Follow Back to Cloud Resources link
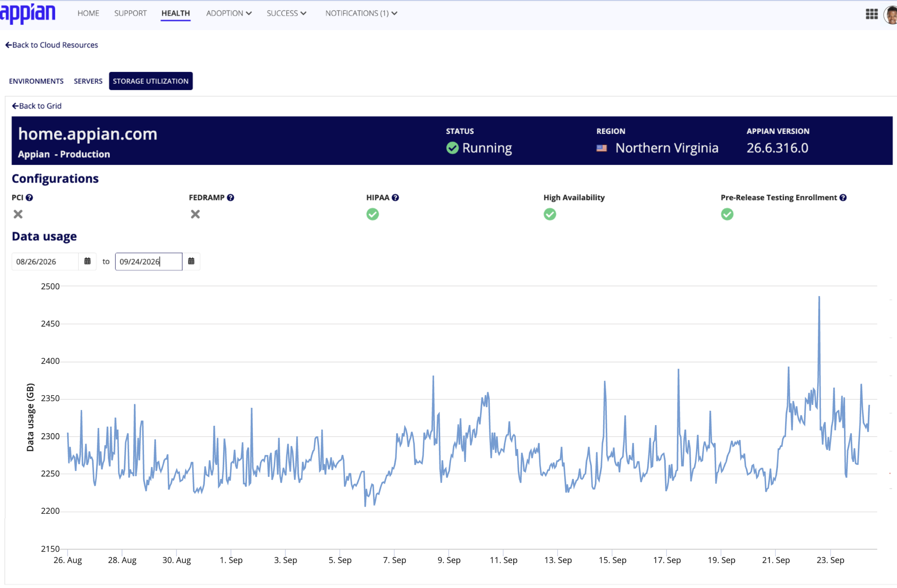This screenshot has height=588, width=897. (x=52, y=45)
